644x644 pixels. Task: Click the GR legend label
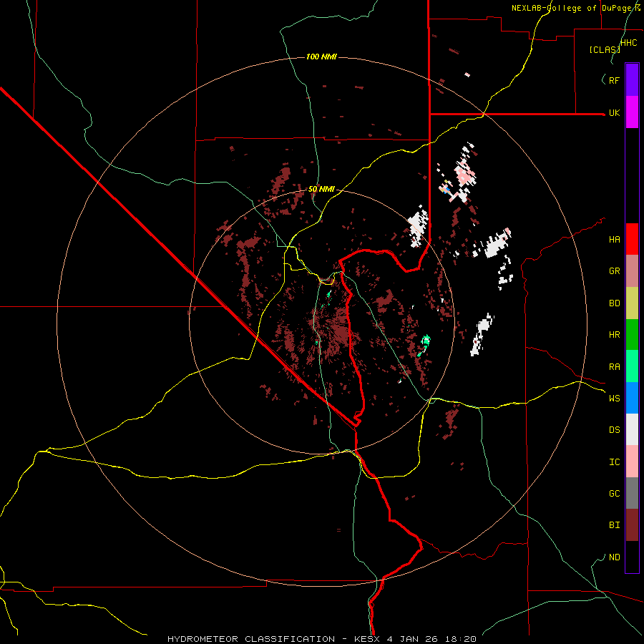coord(614,271)
